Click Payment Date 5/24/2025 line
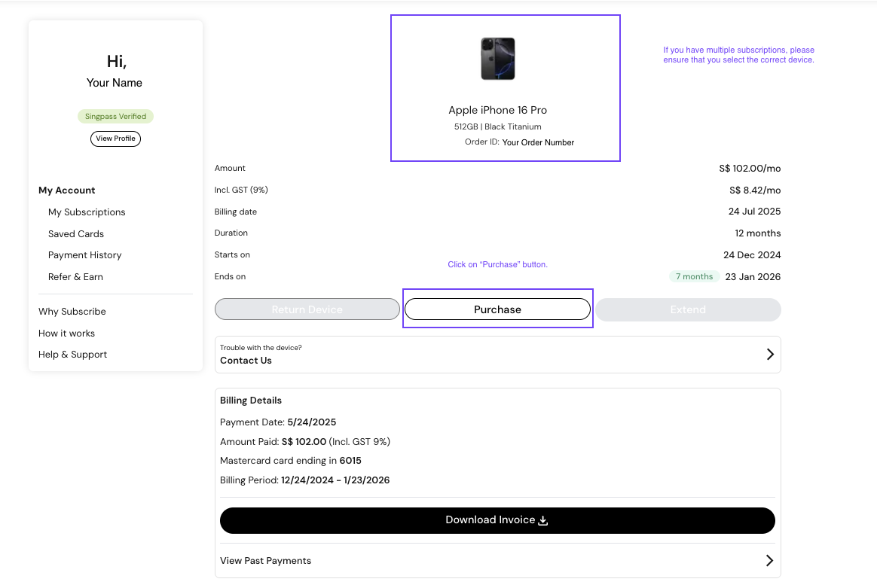Image resolution: width=877 pixels, height=588 pixels. pos(278,422)
